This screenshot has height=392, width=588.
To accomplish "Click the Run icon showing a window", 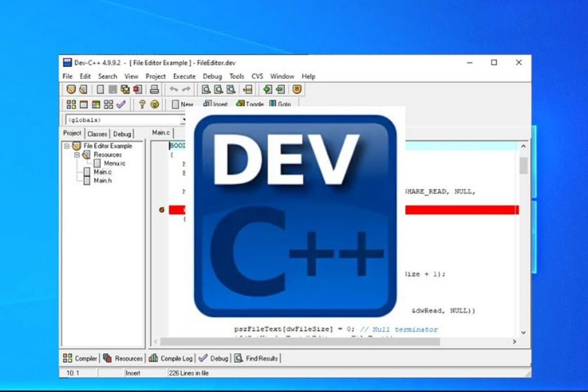I will tap(83, 104).
